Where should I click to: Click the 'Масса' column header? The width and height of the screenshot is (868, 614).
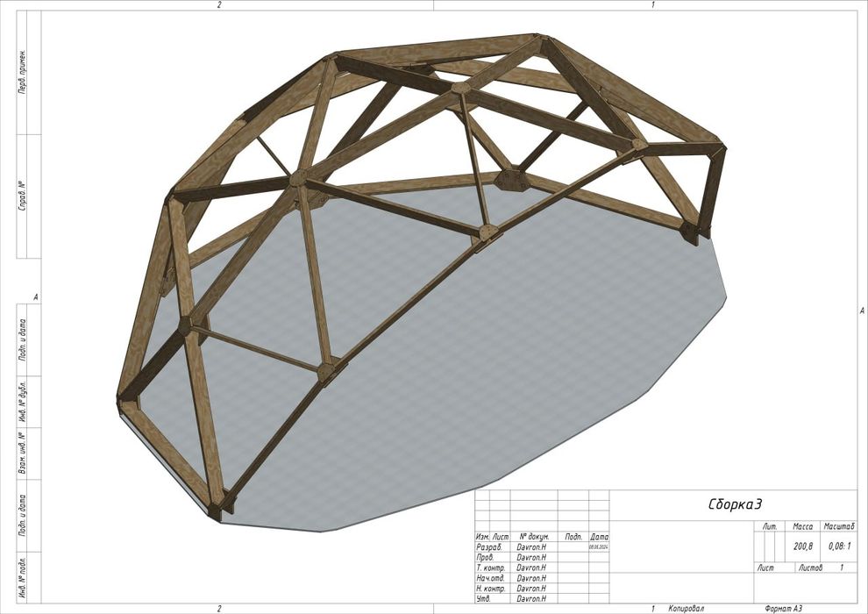click(x=802, y=526)
